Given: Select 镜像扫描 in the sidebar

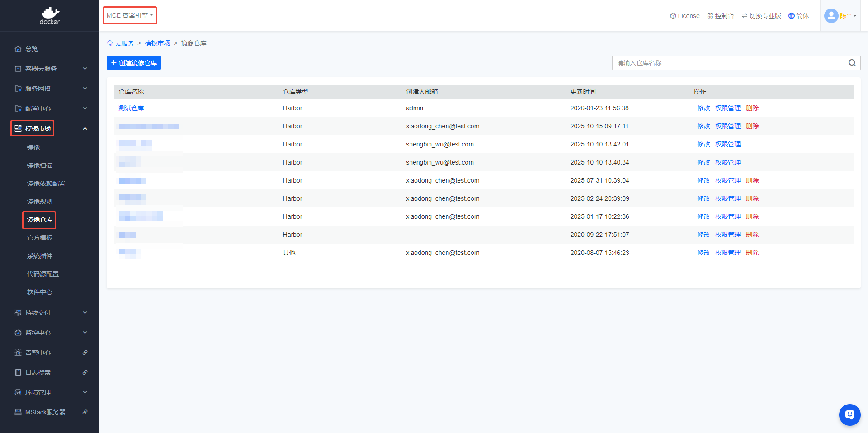Looking at the screenshot, I should [40, 165].
